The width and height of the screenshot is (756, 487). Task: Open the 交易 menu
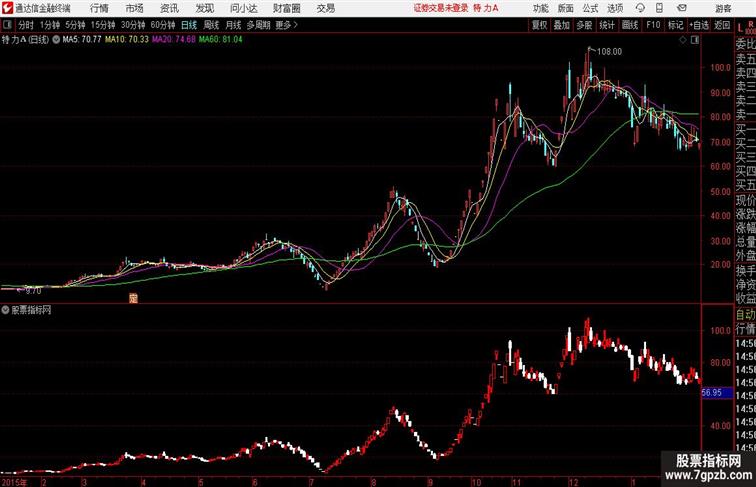tap(325, 8)
